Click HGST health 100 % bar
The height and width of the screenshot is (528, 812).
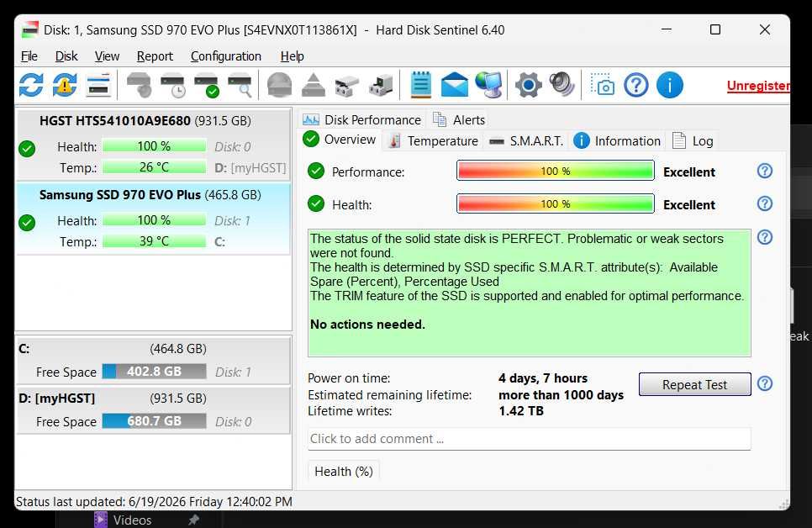[154, 146]
